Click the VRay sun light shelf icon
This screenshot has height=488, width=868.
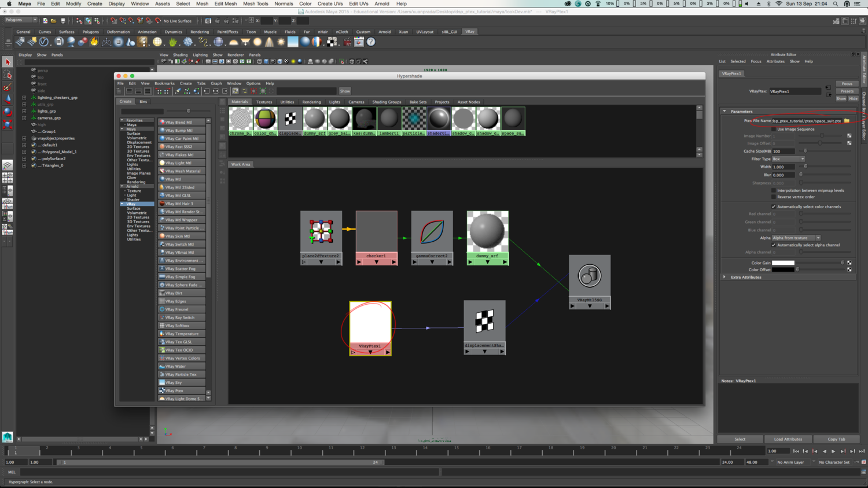[x=281, y=42]
